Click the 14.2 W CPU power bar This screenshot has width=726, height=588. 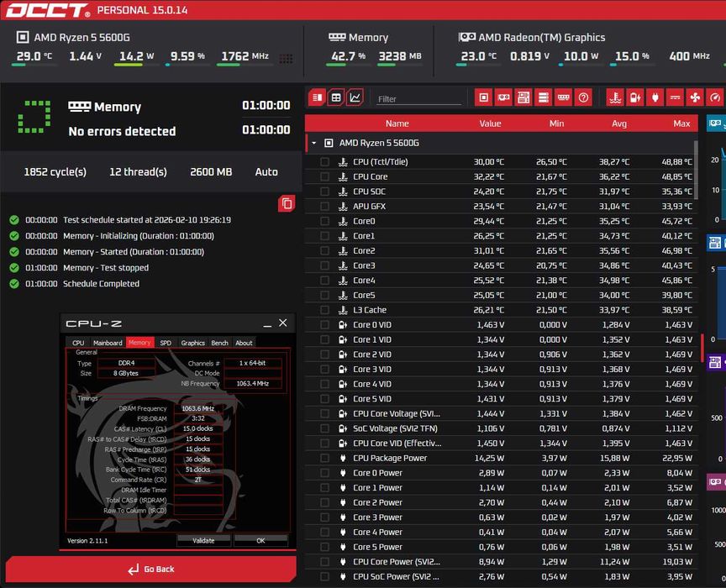[x=135, y=65]
